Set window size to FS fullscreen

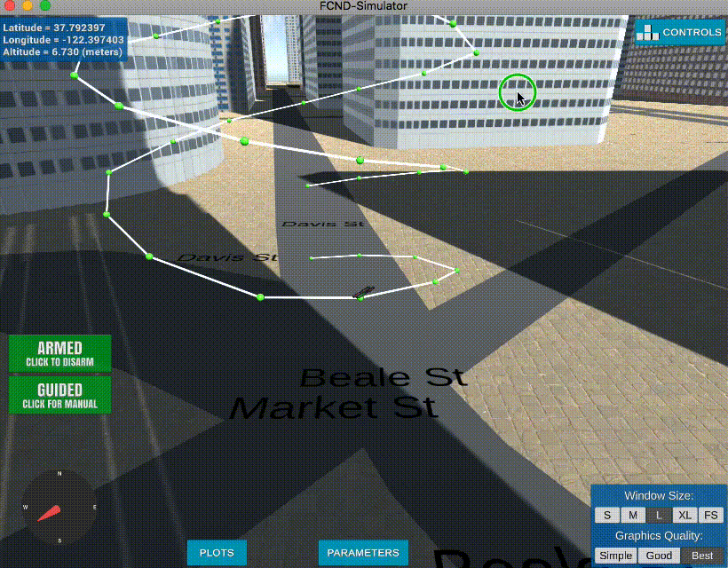tap(711, 515)
